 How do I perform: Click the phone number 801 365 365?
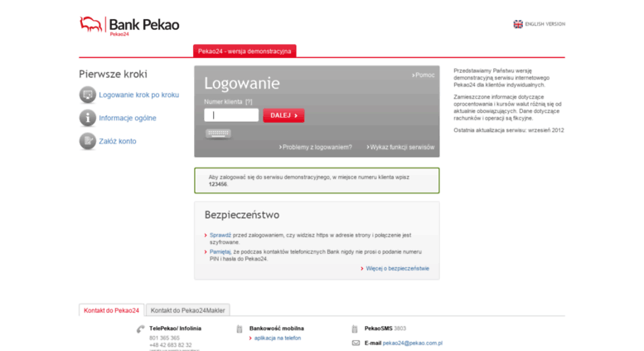[164, 338]
